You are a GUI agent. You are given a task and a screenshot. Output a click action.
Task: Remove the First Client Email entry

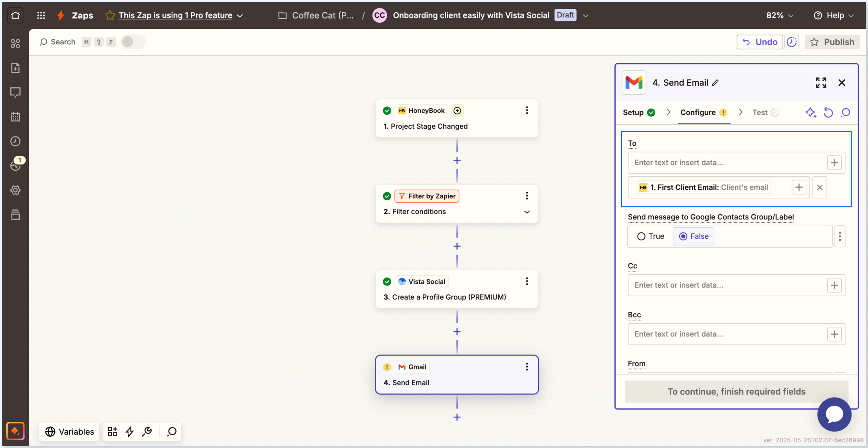819,187
